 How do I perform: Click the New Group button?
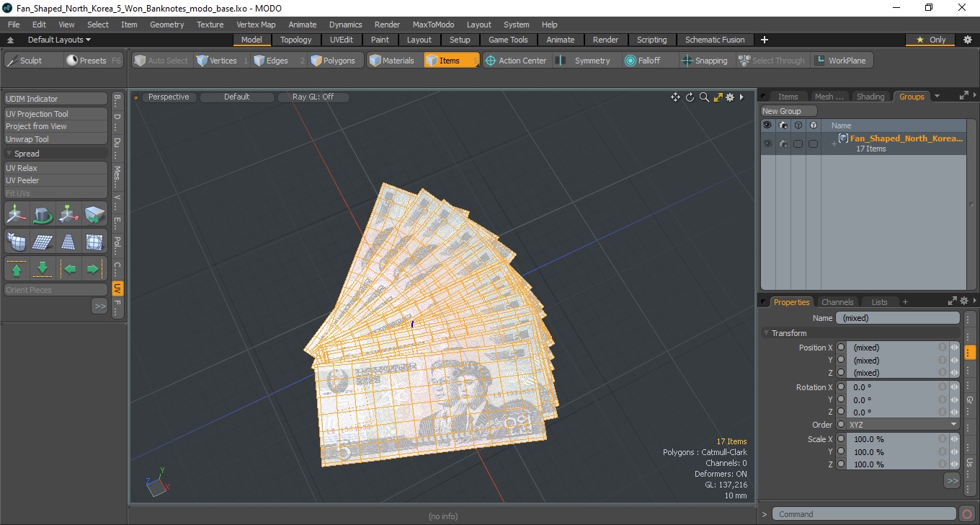(x=789, y=111)
